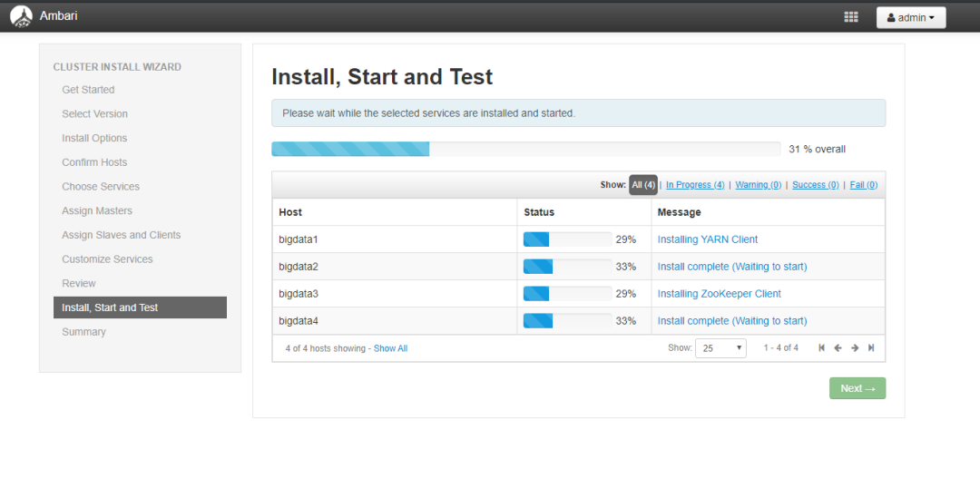The image size is (980, 488).
Task: Click the Next button
Action: (857, 388)
